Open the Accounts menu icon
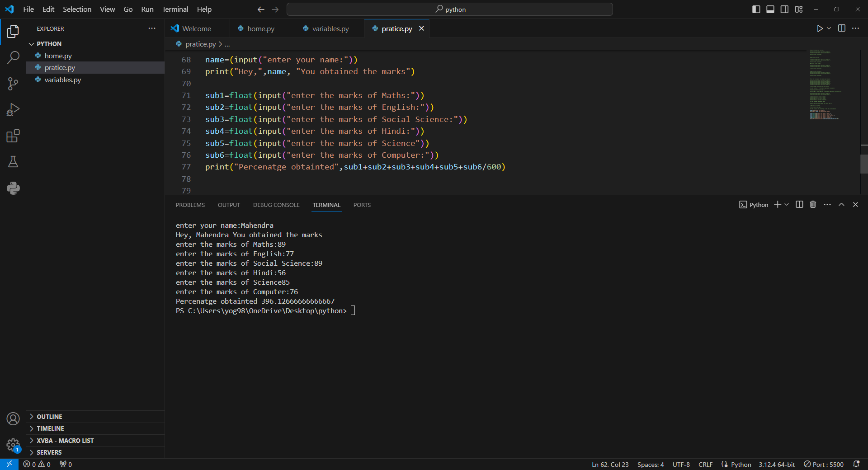868x470 pixels. [13, 419]
